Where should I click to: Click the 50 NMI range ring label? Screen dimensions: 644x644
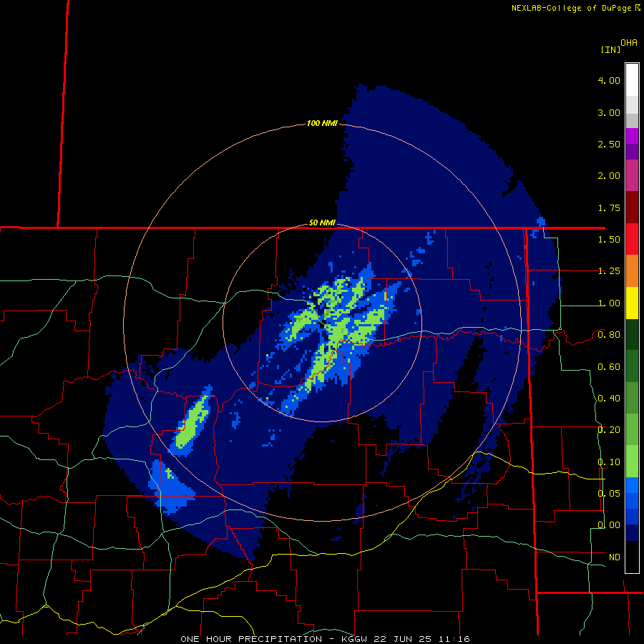click(x=322, y=223)
